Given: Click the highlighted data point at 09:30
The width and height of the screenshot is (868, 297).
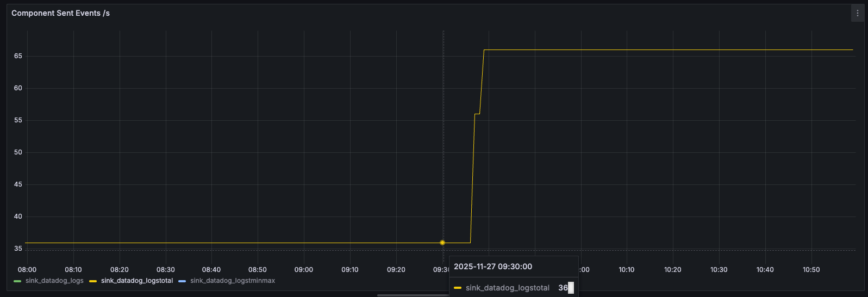Looking at the screenshot, I should [442, 243].
